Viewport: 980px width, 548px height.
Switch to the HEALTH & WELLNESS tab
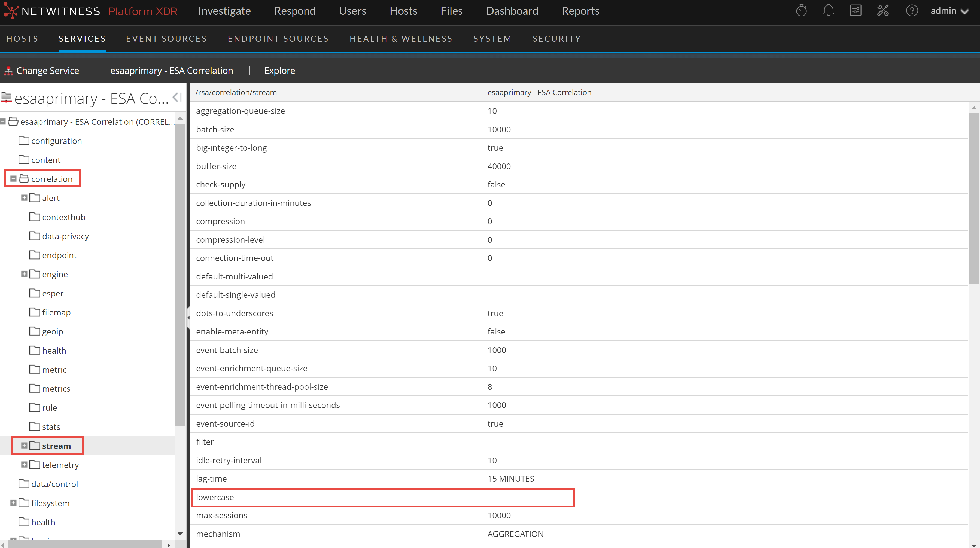pyautogui.click(x=401, y=39)
